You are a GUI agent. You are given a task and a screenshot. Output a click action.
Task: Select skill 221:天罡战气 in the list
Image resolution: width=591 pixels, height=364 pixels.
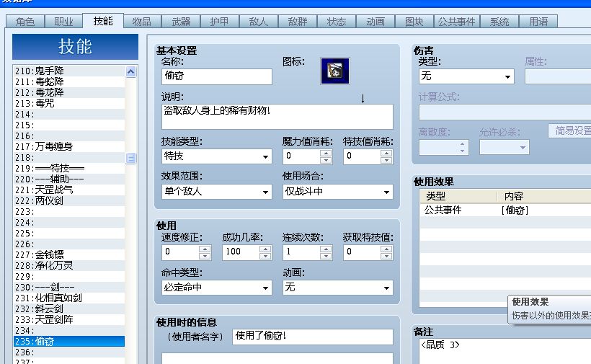click(x=69, y=190)
